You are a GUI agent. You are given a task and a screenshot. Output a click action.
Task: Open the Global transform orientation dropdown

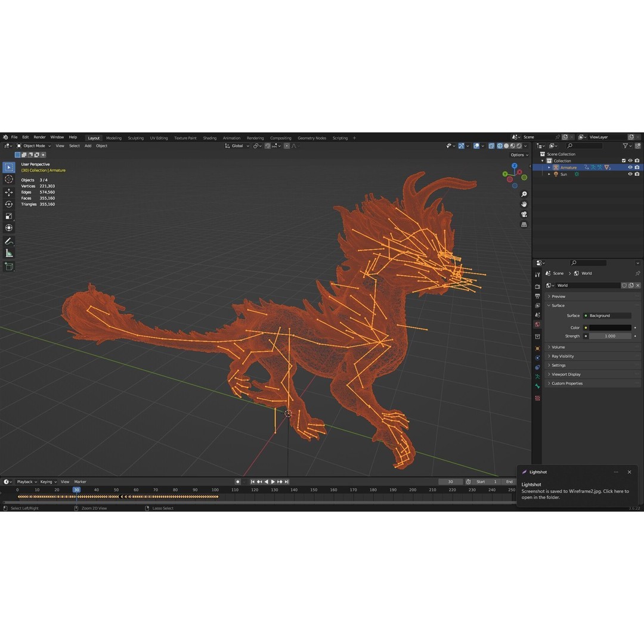tap(237, 146)
